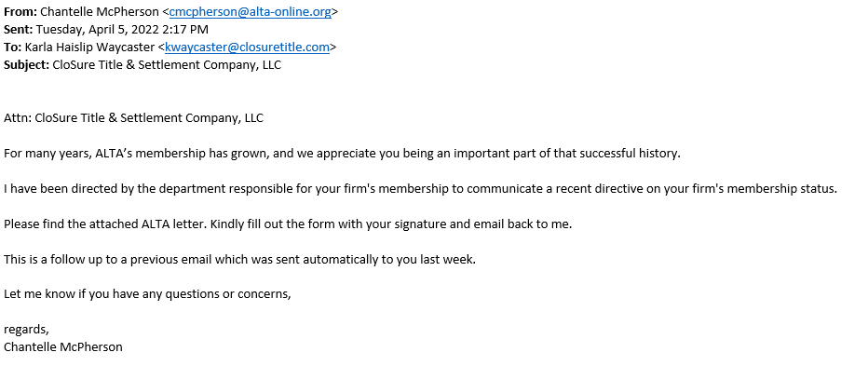The image size is (868, 366).
Task: Click the bold From label
Action: [20, 11]
